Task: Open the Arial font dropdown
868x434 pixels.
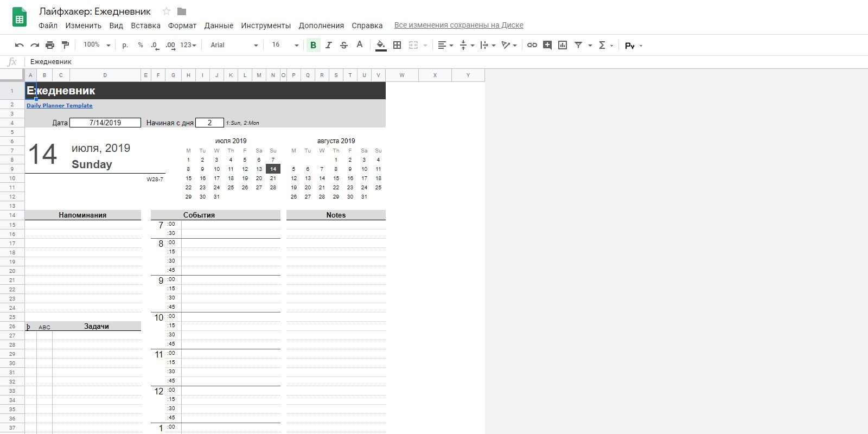Action: click(x=234, y=45)
